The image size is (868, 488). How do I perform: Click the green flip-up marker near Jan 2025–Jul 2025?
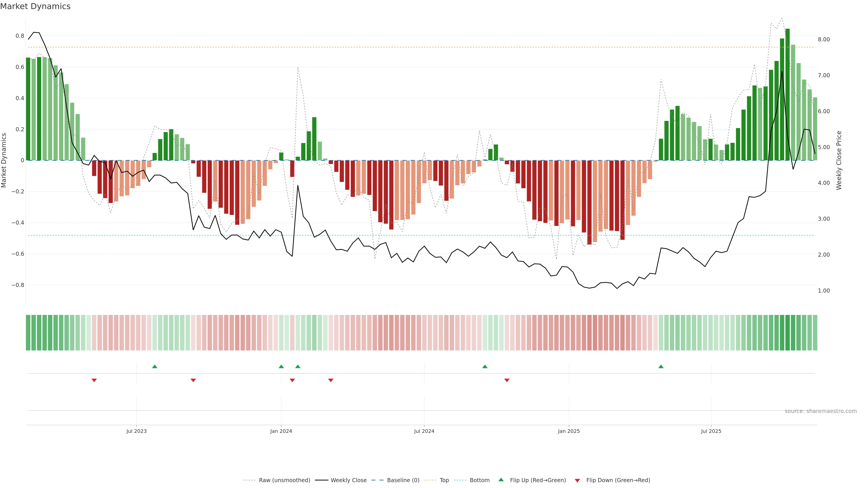pyautogui.click(x=661, y=366)
